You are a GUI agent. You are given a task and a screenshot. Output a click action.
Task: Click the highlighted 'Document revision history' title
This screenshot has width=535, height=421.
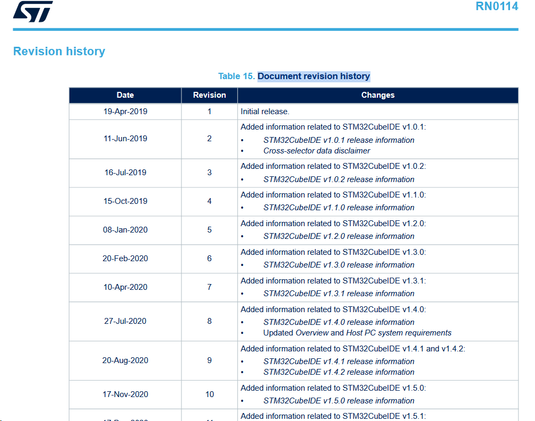tap(314, 76)
